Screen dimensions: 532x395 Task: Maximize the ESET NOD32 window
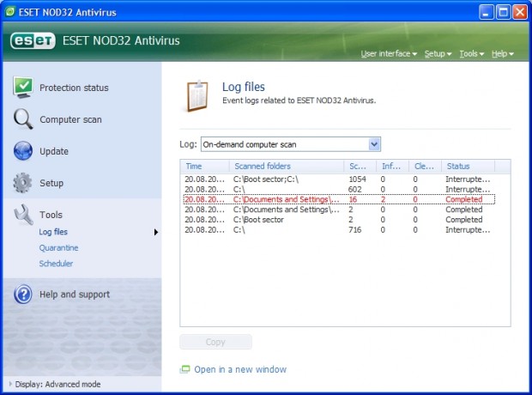point(503,12)
